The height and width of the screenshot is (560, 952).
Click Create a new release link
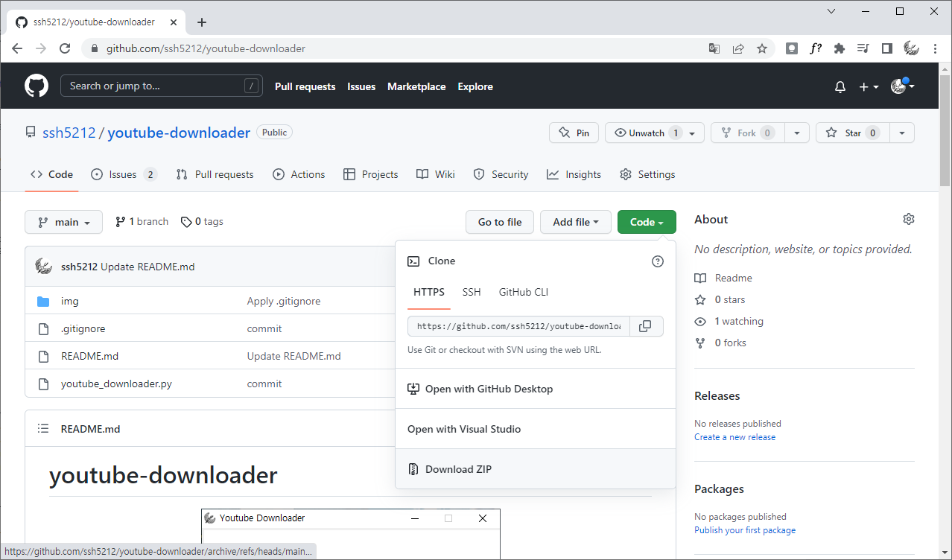tap(734, 437)
